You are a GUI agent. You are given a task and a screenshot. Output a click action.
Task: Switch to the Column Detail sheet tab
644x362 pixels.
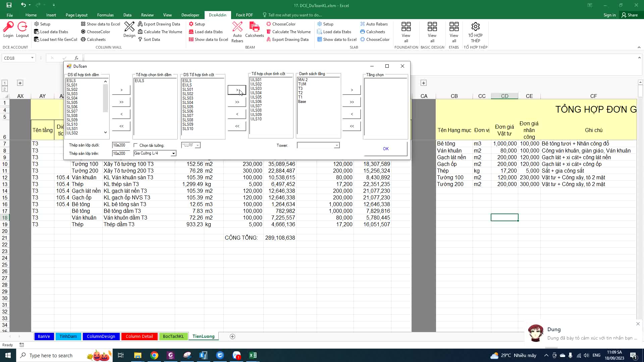pyautogui.click(x=139, y=337)
